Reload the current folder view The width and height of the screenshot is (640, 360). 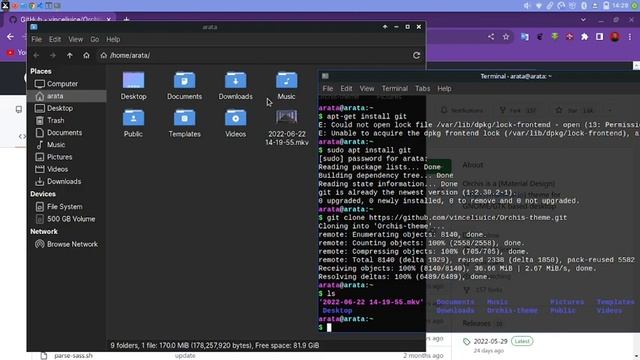coord(416,55)
